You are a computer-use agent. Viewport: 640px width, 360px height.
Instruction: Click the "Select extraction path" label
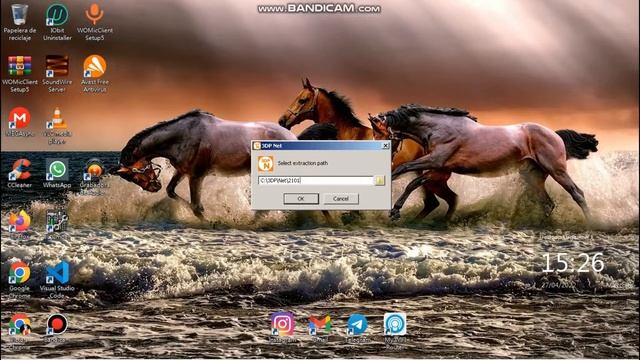point(302,163)
